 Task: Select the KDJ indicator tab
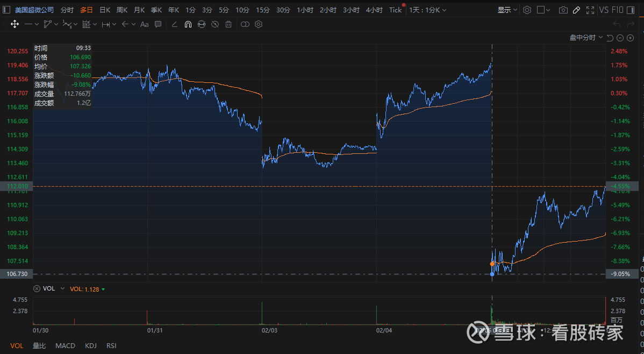[91, 346]
